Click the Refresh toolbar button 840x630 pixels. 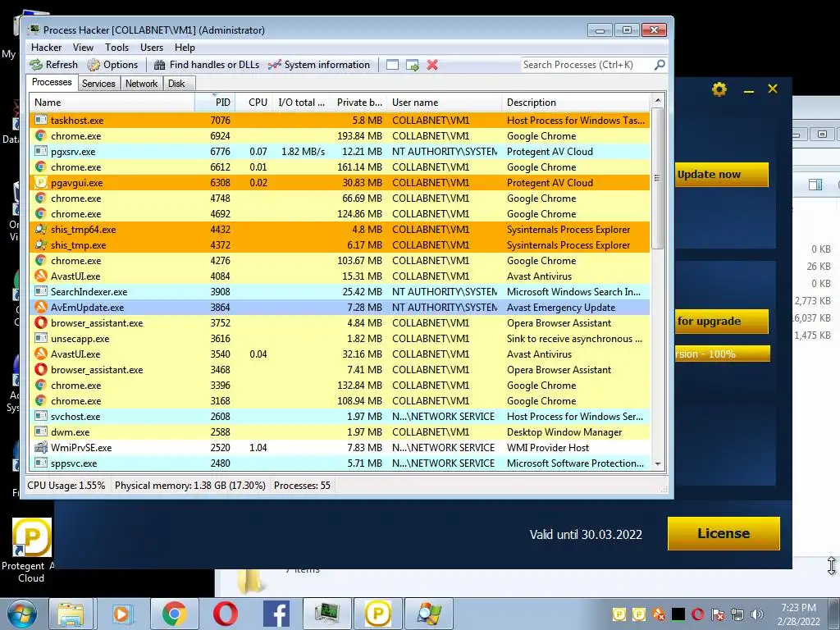click(53, 65)
